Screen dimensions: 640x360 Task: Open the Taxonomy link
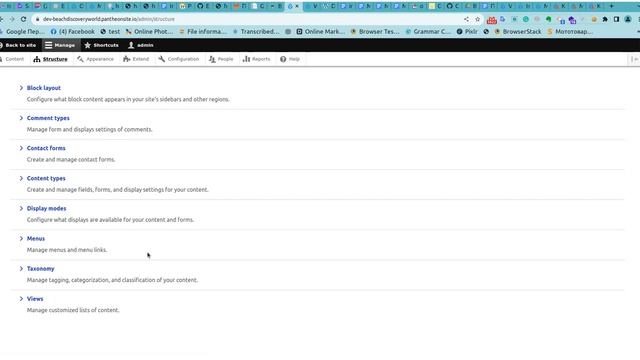coord(40,269)
